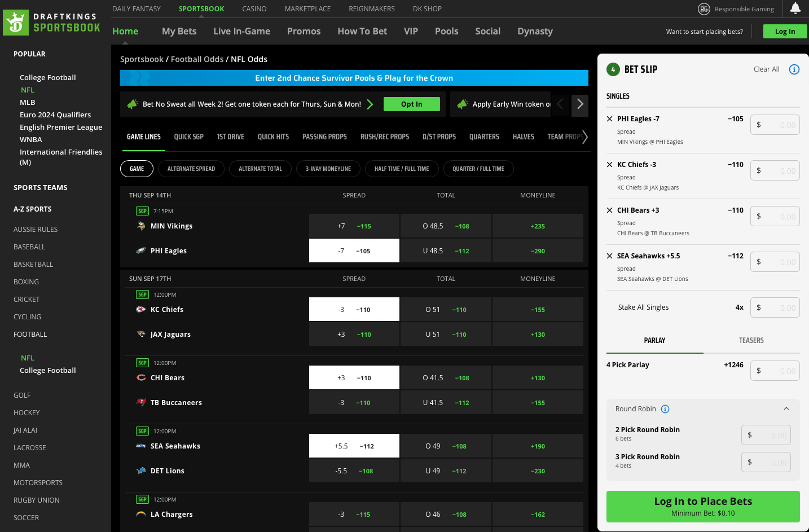Select the 3-Way Moneyline filter pill
This screenshot has height=532, width=809.
point(328,169)
